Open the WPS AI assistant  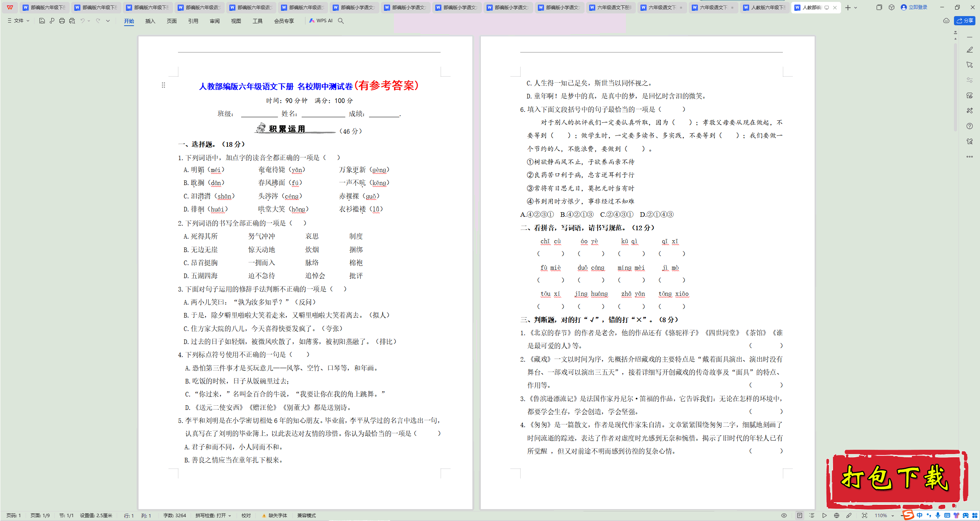click(x=321, y=21)
